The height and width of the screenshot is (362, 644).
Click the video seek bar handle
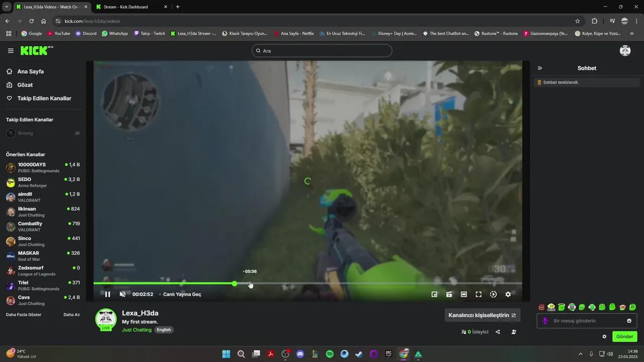point(234,284)
